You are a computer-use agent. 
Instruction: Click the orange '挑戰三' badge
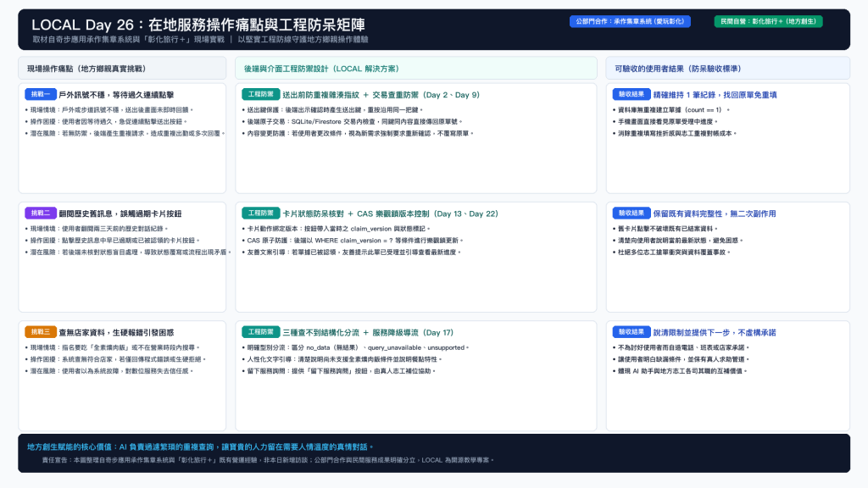click(x=41, y=332)
